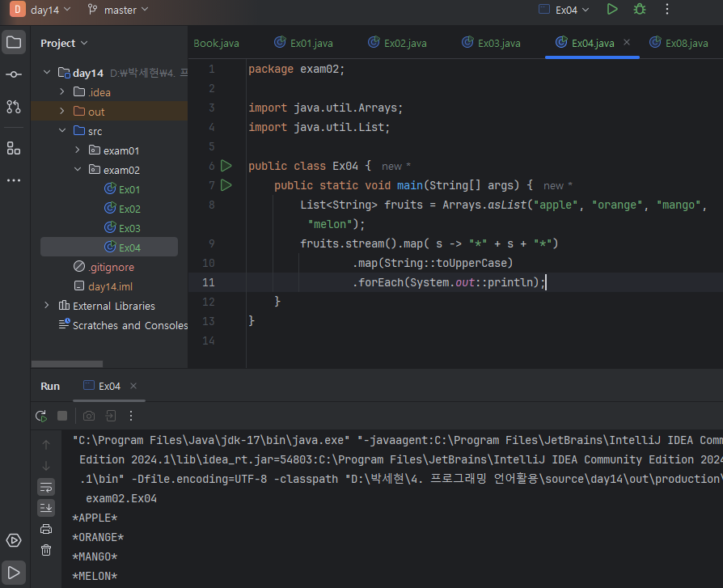Image resolution: width=723 pixels, height=588 pixels.
Task: Click the Debug bug icon in toolbar
Action: [x=640, y=9]
